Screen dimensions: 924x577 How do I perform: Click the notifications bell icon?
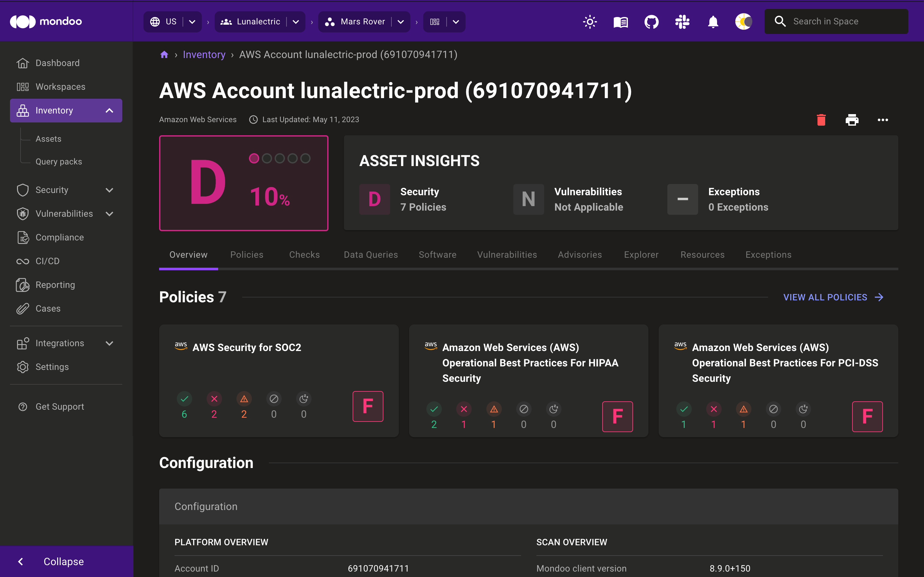click(713, 21)
